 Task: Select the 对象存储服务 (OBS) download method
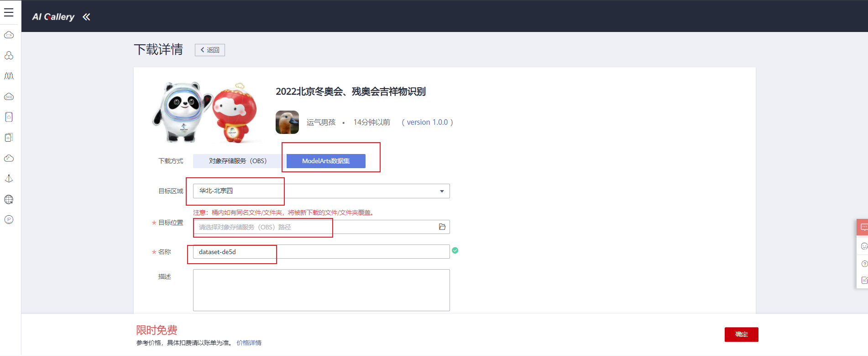(238, 161)
